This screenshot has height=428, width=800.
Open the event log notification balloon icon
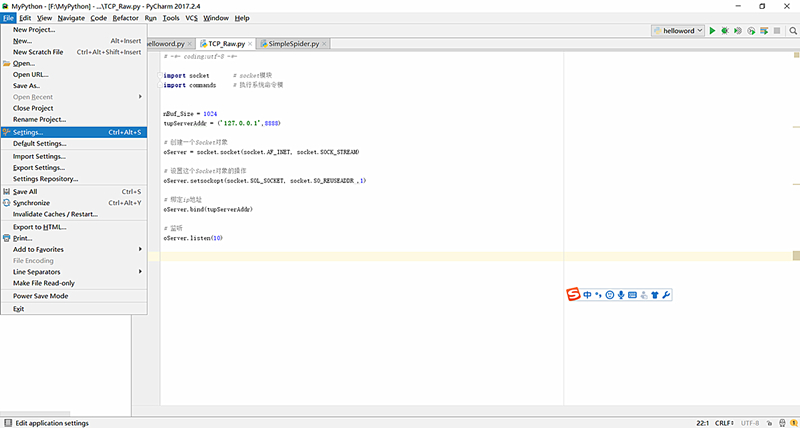(x=794, y=423)
